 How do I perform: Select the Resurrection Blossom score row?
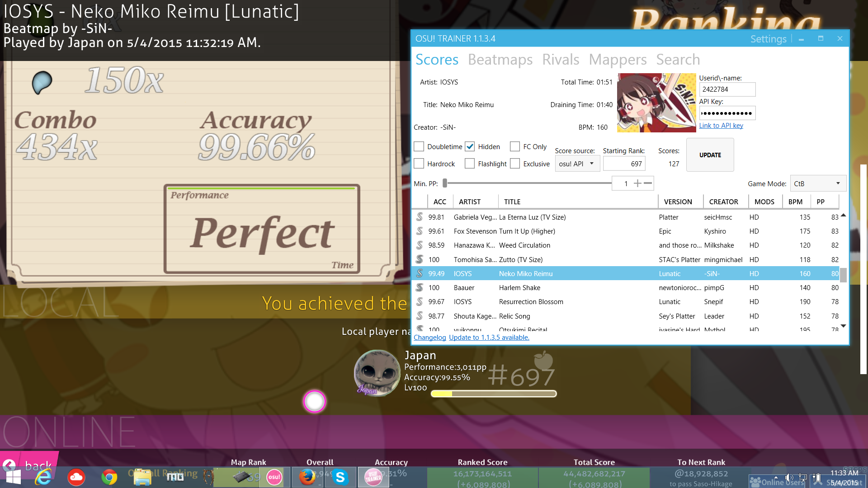click(626, 301)
